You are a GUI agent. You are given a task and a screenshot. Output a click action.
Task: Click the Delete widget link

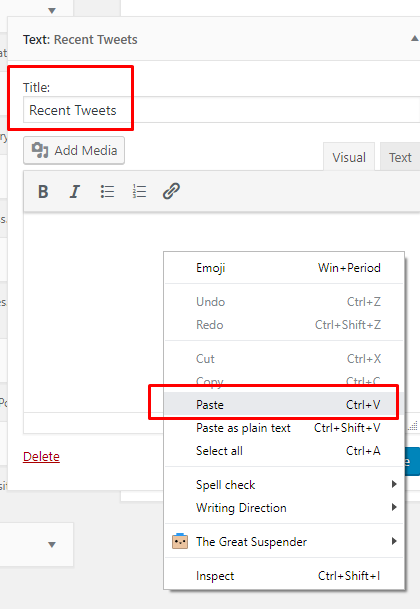41,456
